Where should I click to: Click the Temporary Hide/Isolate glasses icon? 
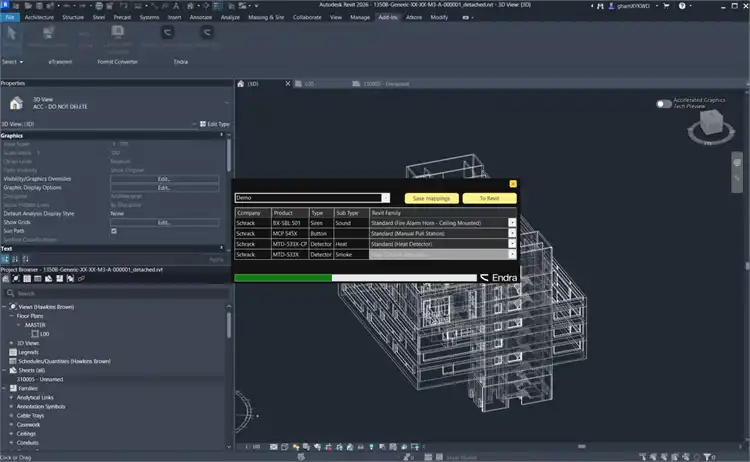(361, 447)
